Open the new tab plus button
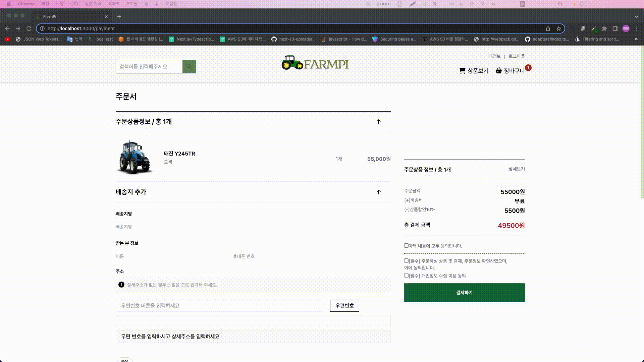The height and width of the screenshot is (362, 644). (x=119, y=17)
